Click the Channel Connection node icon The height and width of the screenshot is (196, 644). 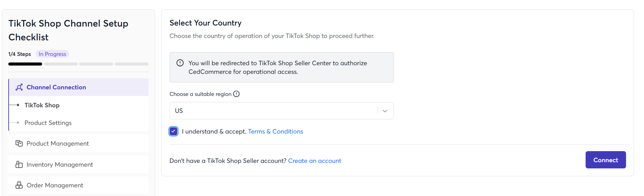pyautogui.click(x=19, y=87)
